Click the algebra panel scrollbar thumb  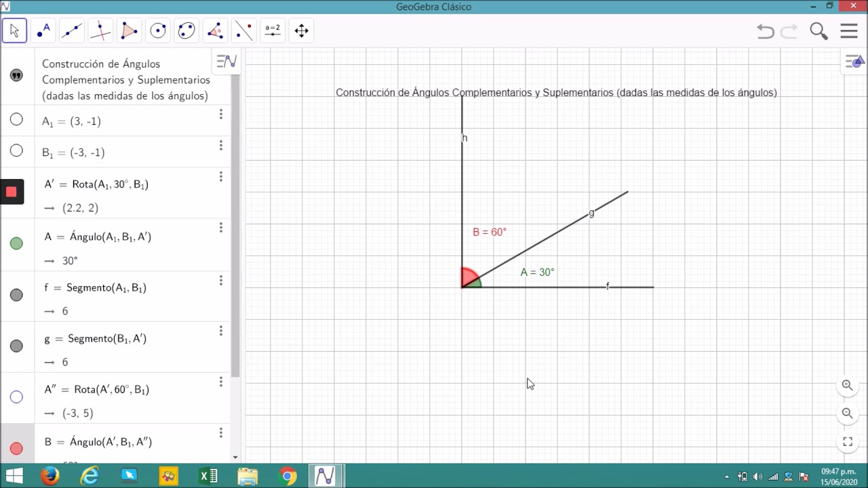click(x=235, y=226)
